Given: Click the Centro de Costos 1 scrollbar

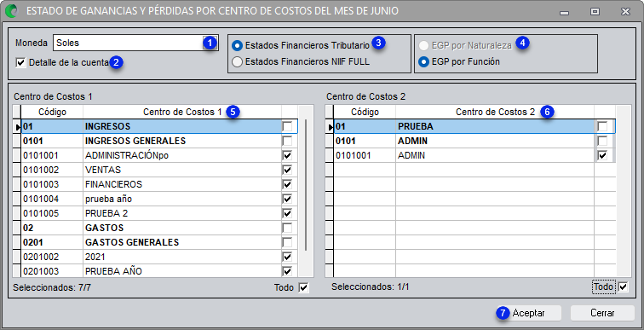Looking at the screenshot, I should pyautogui.click(x=306, y=185).
